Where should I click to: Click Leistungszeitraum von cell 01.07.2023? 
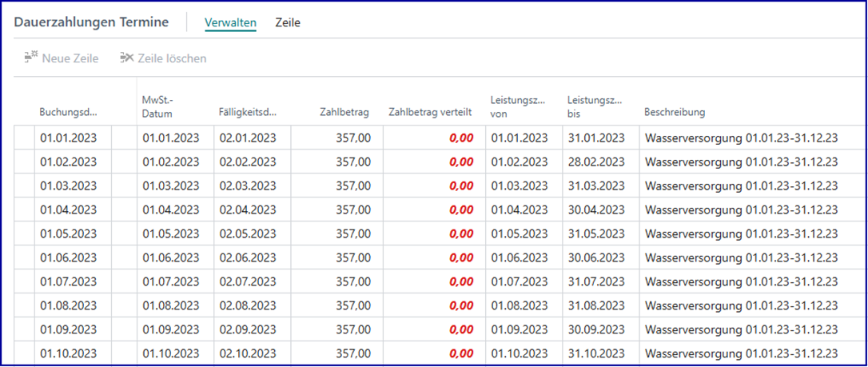click(519, 281)
